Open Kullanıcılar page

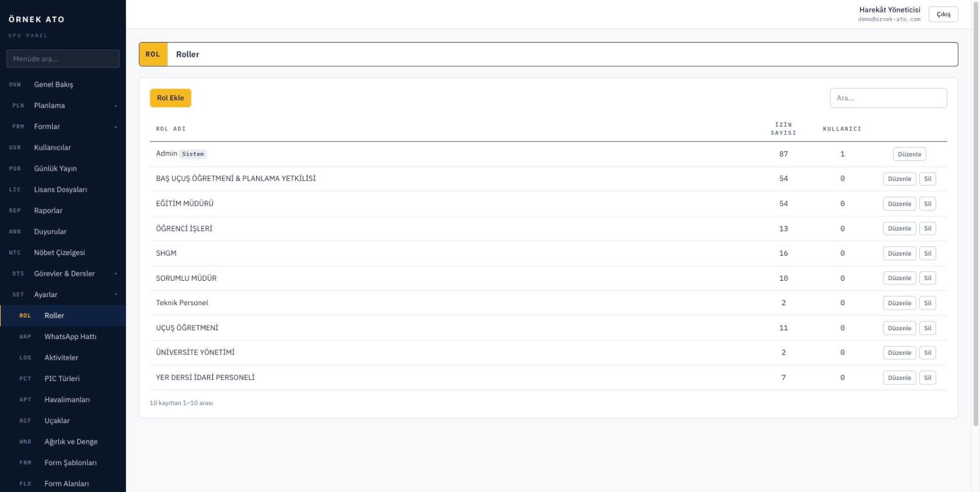(x=63, y=148)
